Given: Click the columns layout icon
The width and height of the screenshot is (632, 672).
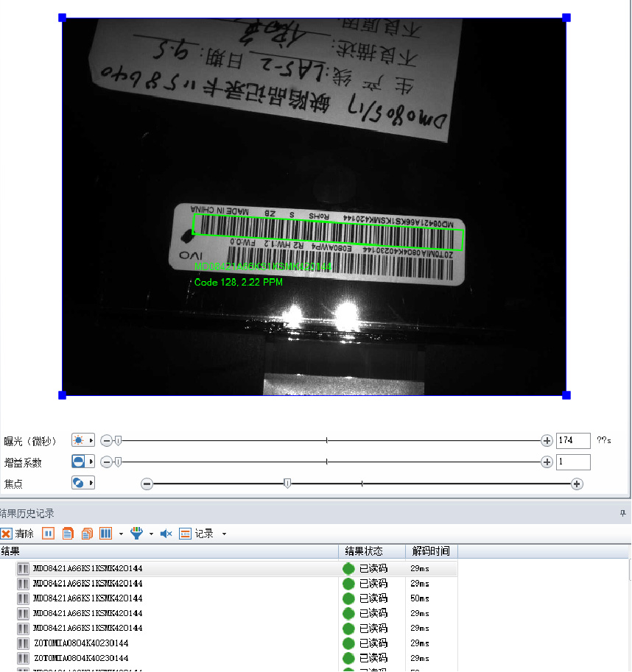Looking at the screenshot, I should [105, 534].
